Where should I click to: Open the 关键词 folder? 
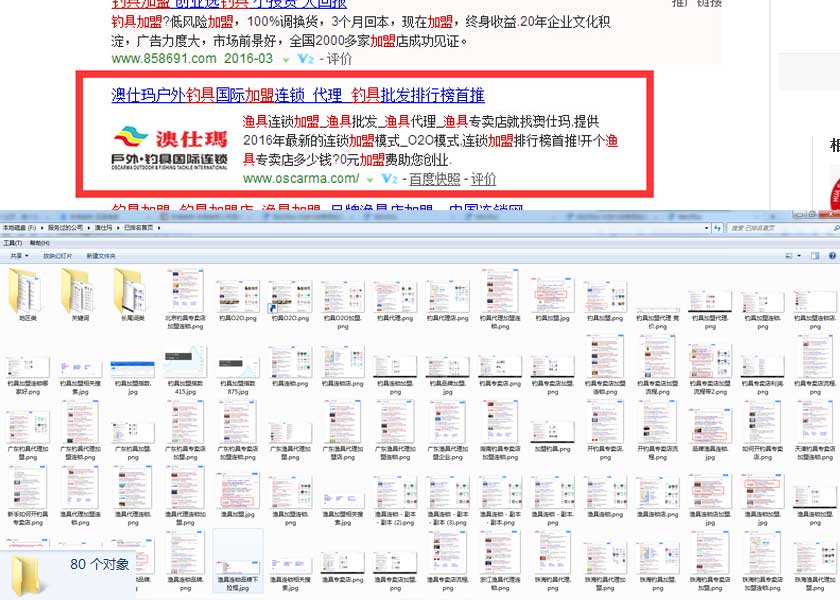(80, 294)
